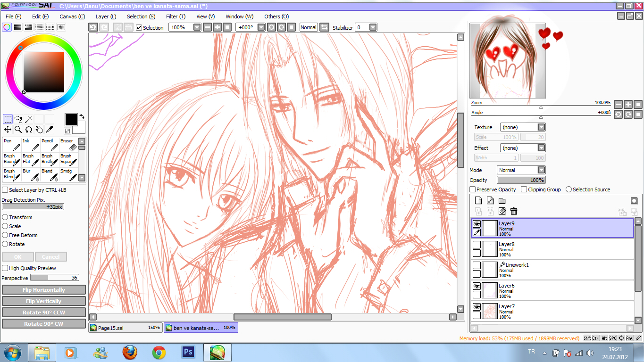Click the Undo arrow in toolbar
Image resolution: width=644 pixels, height=362 pixels.
pos(93,27)
